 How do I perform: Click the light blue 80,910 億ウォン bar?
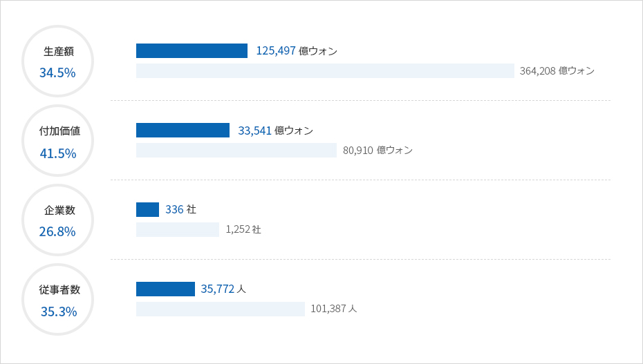point(236,151)
